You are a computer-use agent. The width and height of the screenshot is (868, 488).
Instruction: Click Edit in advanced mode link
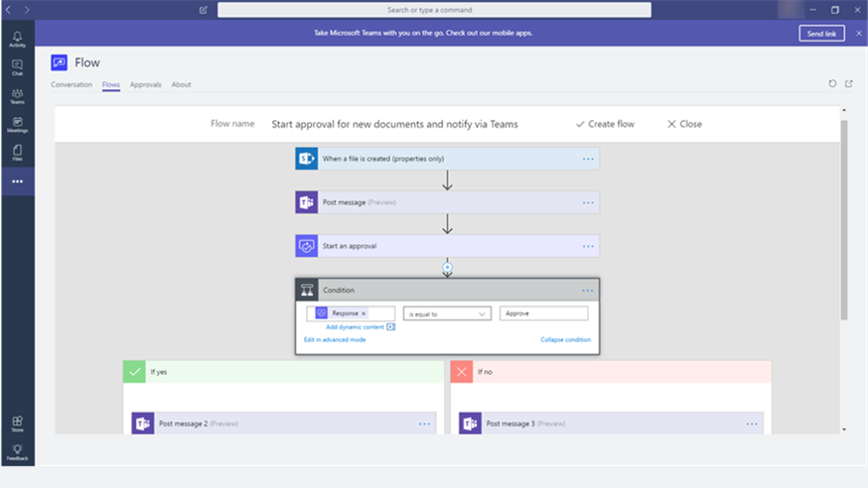coord(334,340)
